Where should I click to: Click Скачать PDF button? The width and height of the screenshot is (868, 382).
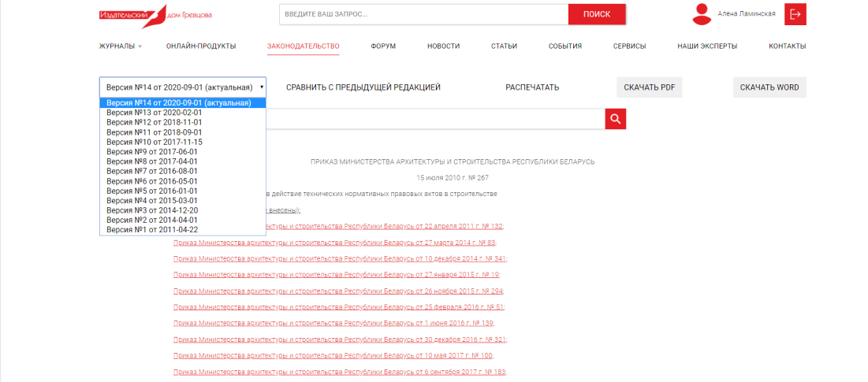pos(649,87)
